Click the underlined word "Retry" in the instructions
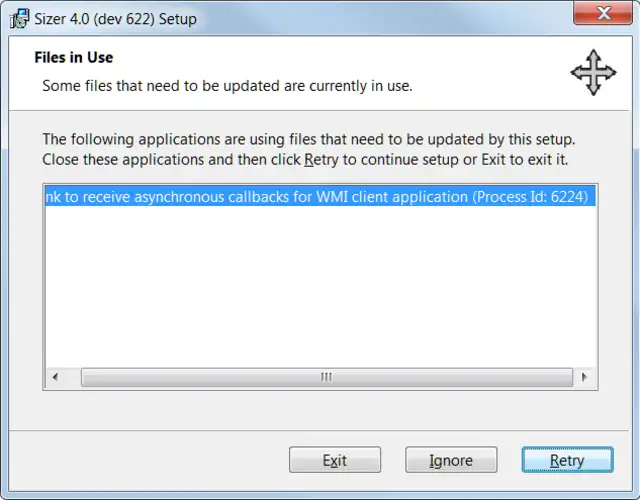The height and width of the screenshot is (500, 640). [321, 160]
